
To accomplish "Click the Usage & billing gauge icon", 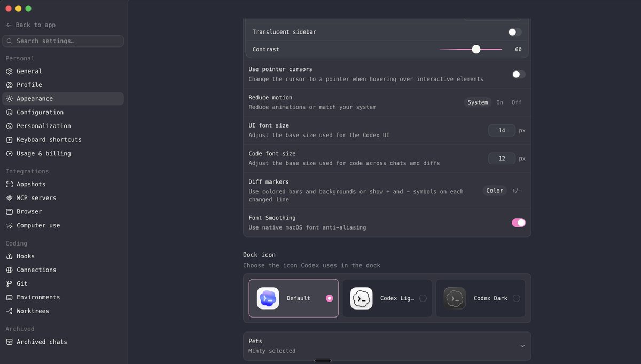I will [9, 154].
